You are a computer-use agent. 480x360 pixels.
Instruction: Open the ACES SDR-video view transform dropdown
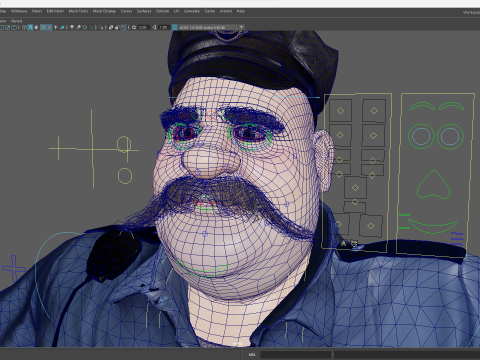(x=212, y=27)
